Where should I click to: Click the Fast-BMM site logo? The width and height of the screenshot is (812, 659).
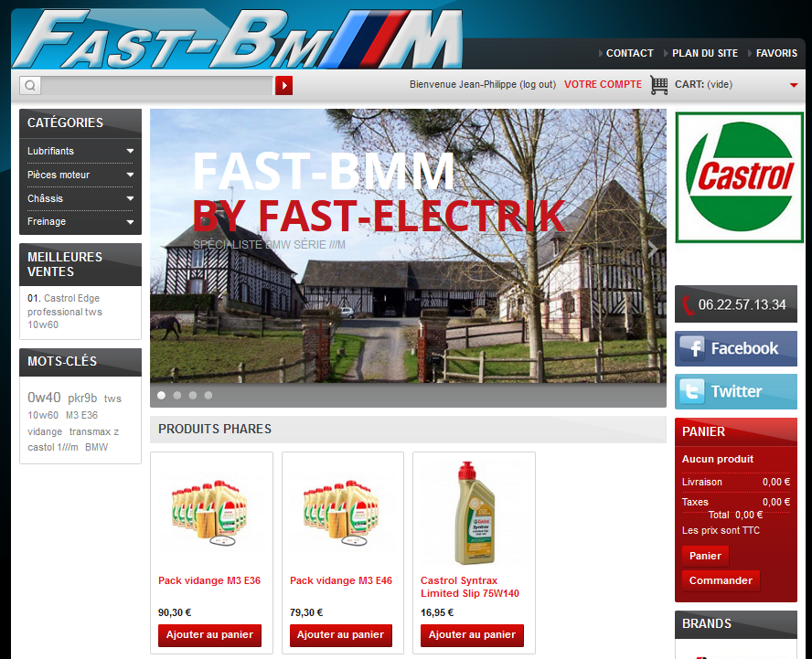237,38
